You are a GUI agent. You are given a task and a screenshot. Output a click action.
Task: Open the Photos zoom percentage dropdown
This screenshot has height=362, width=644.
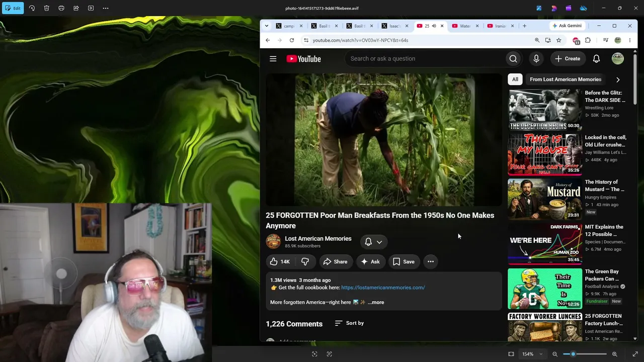coord(532,354)
